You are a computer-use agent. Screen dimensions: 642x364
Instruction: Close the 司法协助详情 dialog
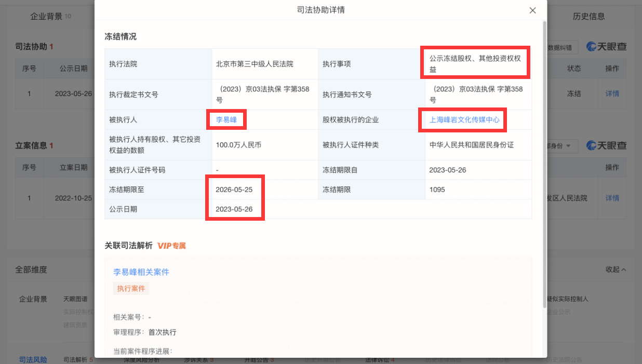coord(532,10)
